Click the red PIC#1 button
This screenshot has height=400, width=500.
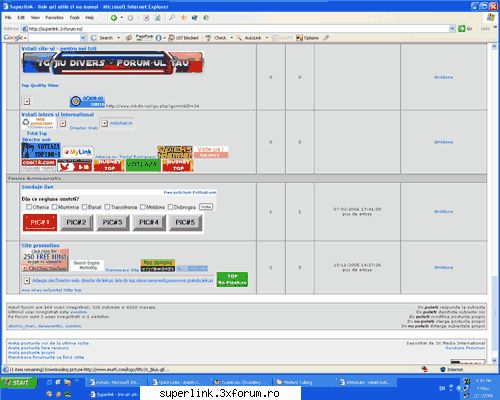click(40, 222)
